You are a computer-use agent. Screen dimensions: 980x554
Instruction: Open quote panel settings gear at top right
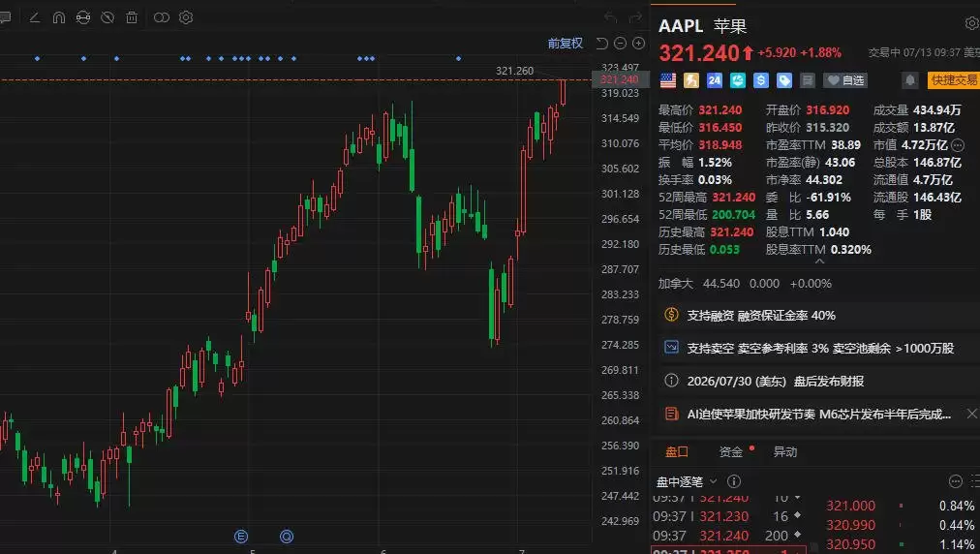pyautogui.click(x=972, y=24)
